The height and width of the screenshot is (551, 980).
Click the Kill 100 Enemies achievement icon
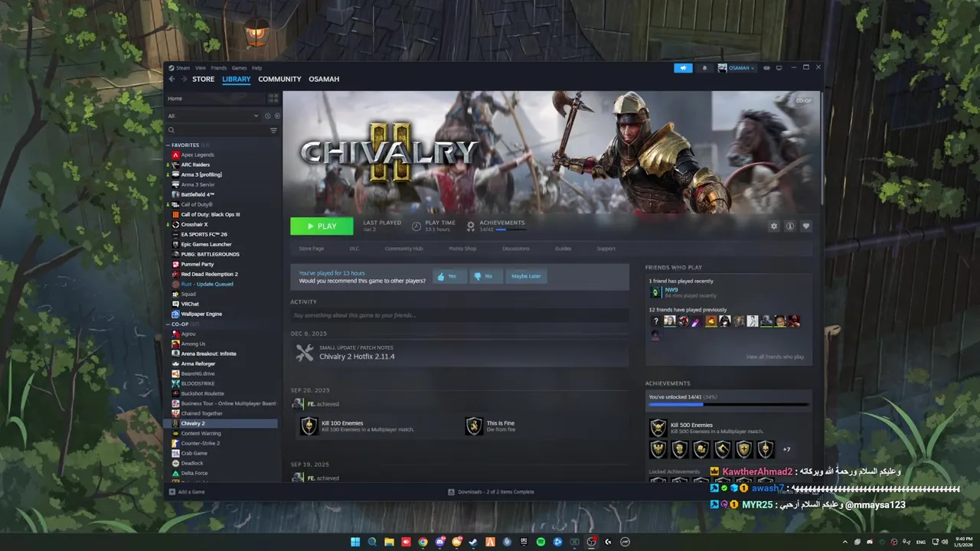[x=309, y=426]
